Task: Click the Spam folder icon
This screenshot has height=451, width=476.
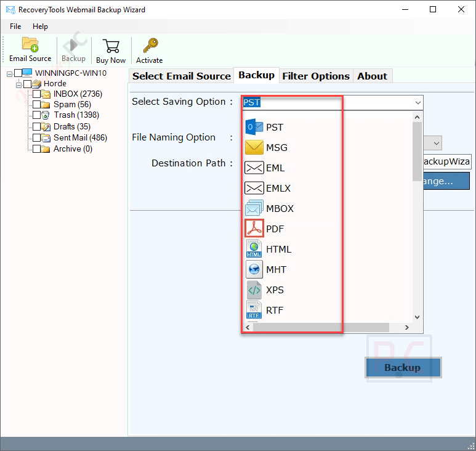Action: 46,105
